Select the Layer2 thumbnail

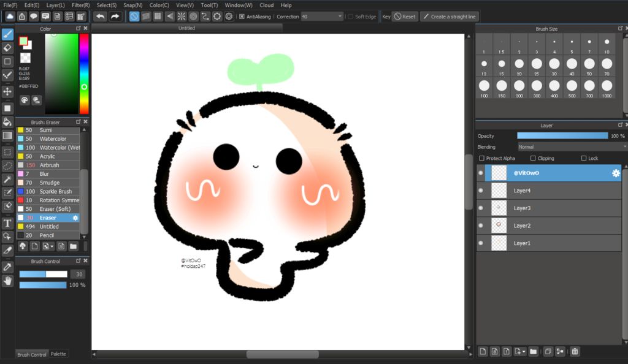499,226
